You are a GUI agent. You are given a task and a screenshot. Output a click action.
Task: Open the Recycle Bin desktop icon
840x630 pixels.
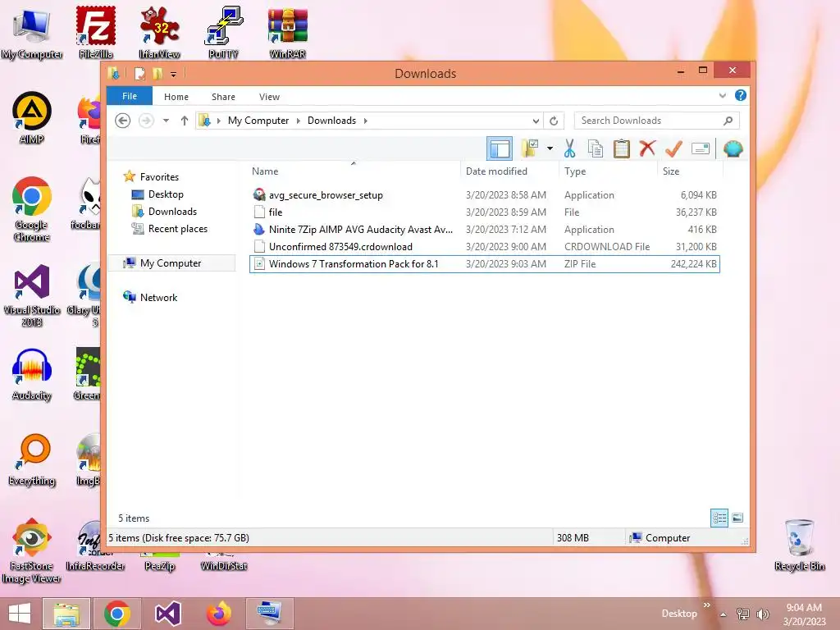799,546
